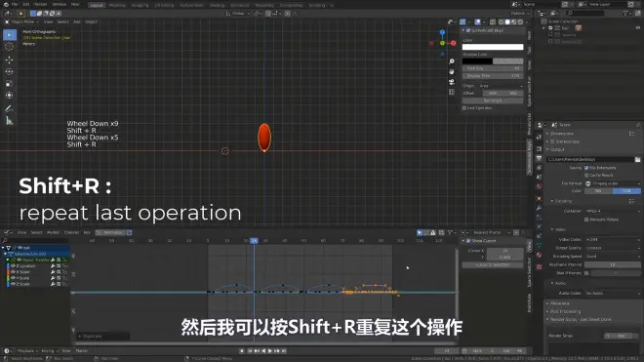Toggle the Screencast Keys checkbox

coord(468,30)
